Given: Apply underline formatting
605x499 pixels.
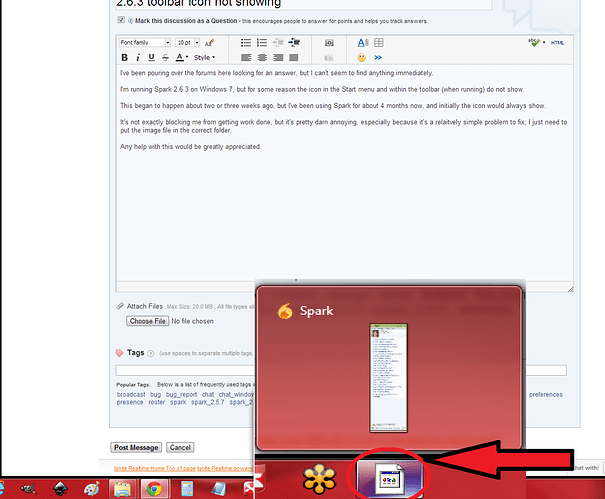Looking at the screenshot, I should tap(151, 58).
